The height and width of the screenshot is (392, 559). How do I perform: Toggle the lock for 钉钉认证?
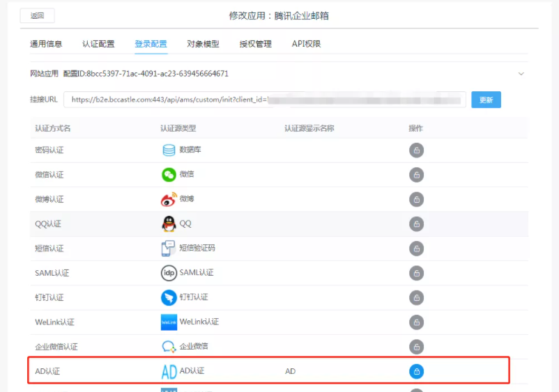coord(416,297)
